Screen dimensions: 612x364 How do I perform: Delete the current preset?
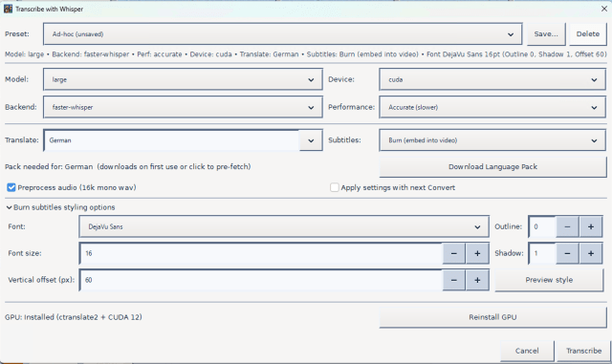coord(588,34)
